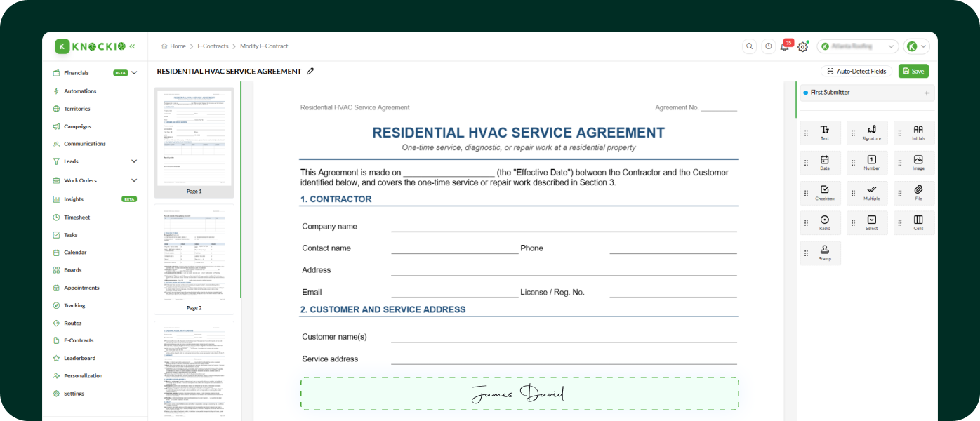980x421 pixels.
Task: Click the search magnifier icon in header
Action: (750, 46)
